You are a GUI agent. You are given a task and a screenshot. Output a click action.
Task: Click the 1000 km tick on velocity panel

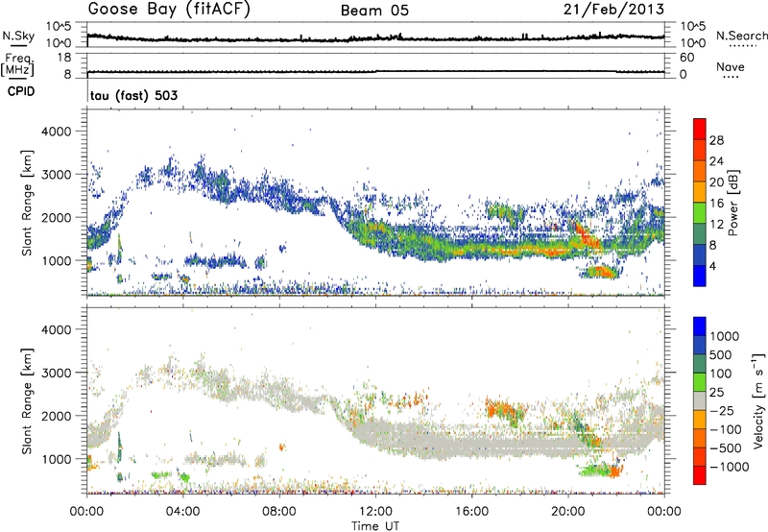point(56,459)
